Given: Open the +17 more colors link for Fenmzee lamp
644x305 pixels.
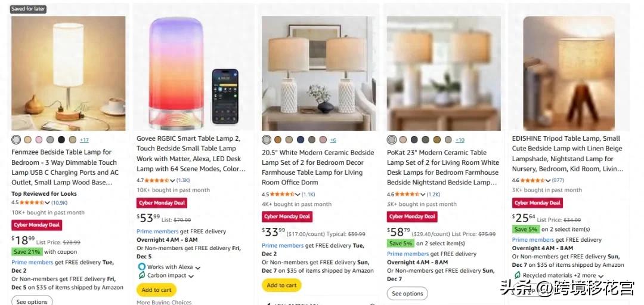Looking at the screenshot, I should tap(84, 140).
